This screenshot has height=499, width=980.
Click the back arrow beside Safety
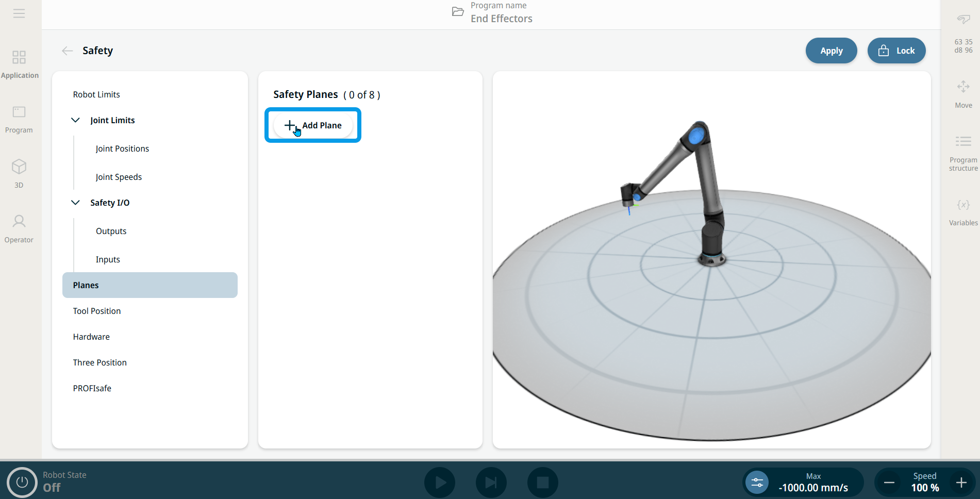(x=67, y=51)
